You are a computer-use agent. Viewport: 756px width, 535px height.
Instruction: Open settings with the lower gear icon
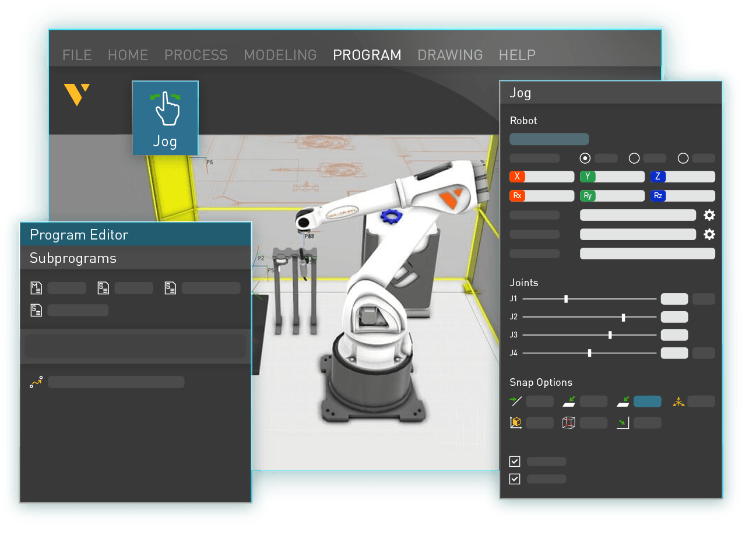(x=709, y=234)
